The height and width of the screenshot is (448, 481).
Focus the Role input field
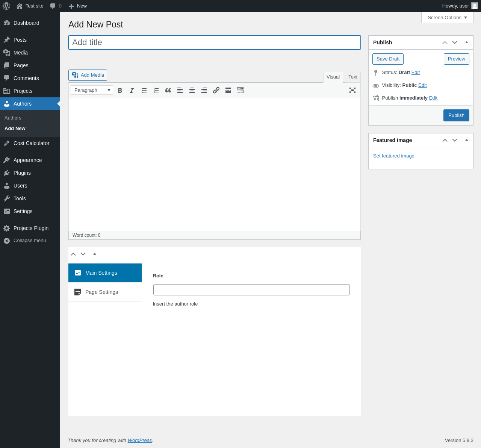tap(251, 290)
